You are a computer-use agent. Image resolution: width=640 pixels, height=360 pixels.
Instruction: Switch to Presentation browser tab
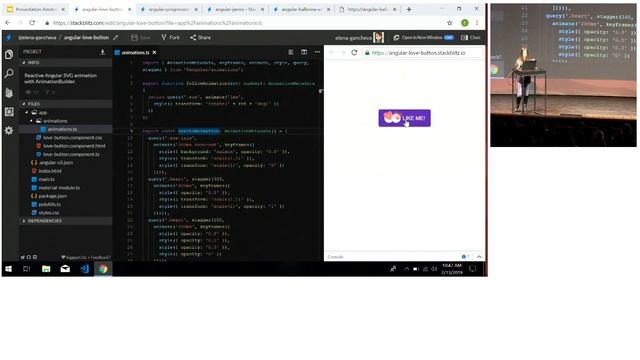coord(35,9)
